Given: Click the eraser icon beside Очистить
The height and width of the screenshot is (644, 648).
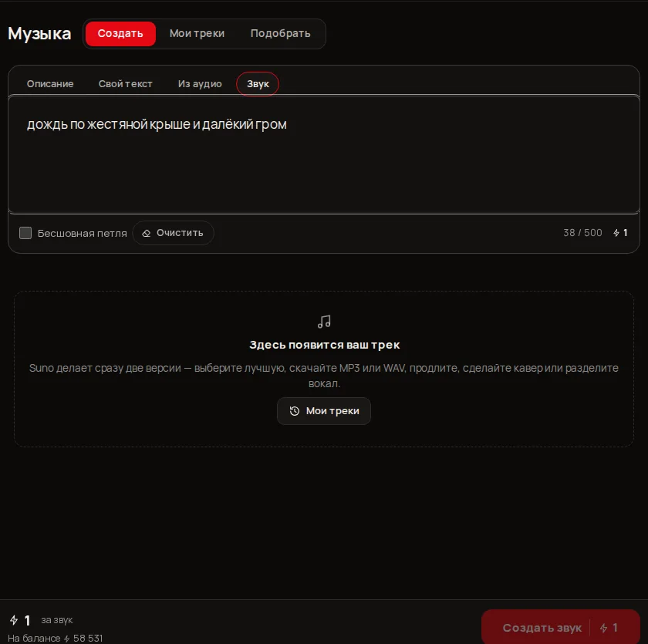Looking at the screenshot, I should click(x=147, y=234).
